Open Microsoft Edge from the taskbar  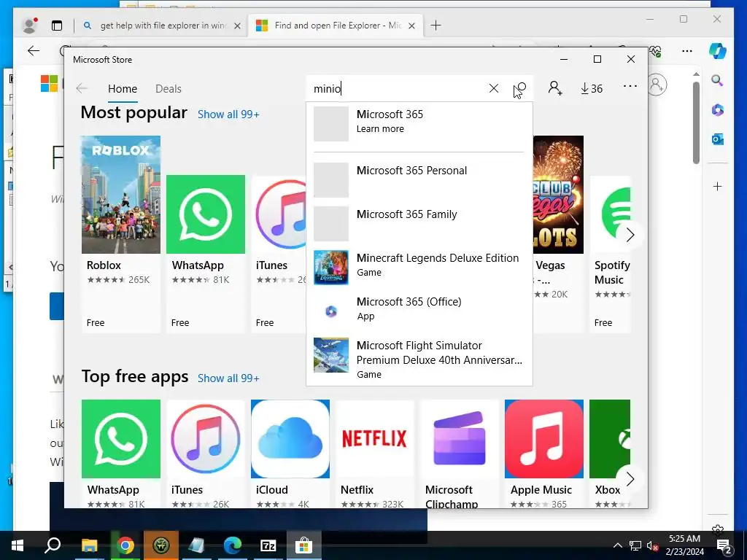coord(233,545)
